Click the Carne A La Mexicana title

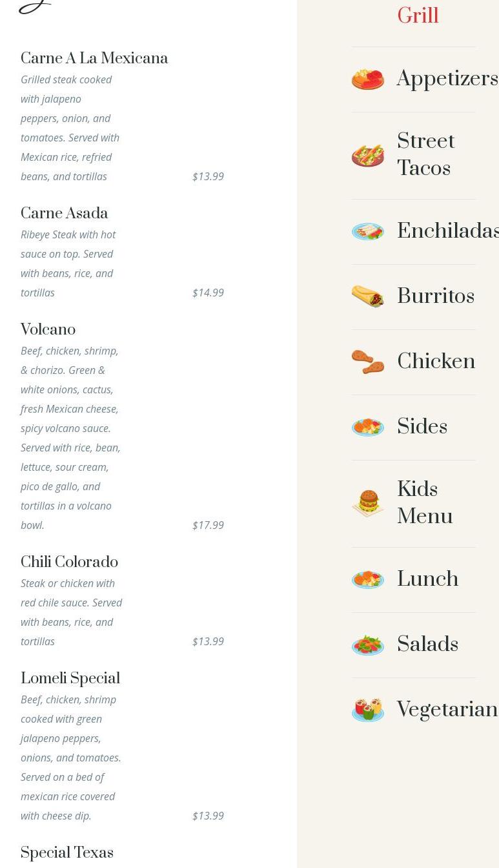94,59
